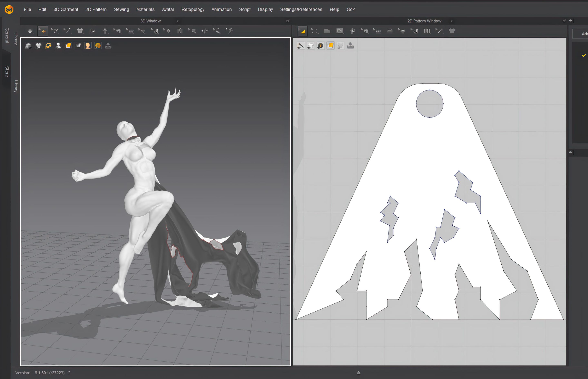
Task: Select the Internal Polygon tool
Action: click(340, 31)
